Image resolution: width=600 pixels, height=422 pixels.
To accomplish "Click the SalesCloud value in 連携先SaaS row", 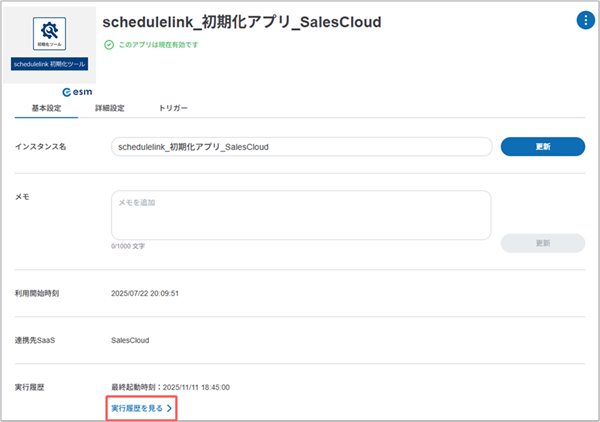I will (x=130, y=340).
